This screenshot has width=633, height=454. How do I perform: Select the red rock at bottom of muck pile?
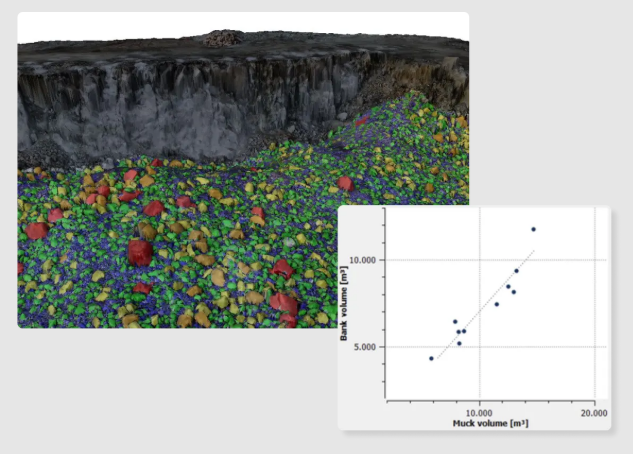284,302
